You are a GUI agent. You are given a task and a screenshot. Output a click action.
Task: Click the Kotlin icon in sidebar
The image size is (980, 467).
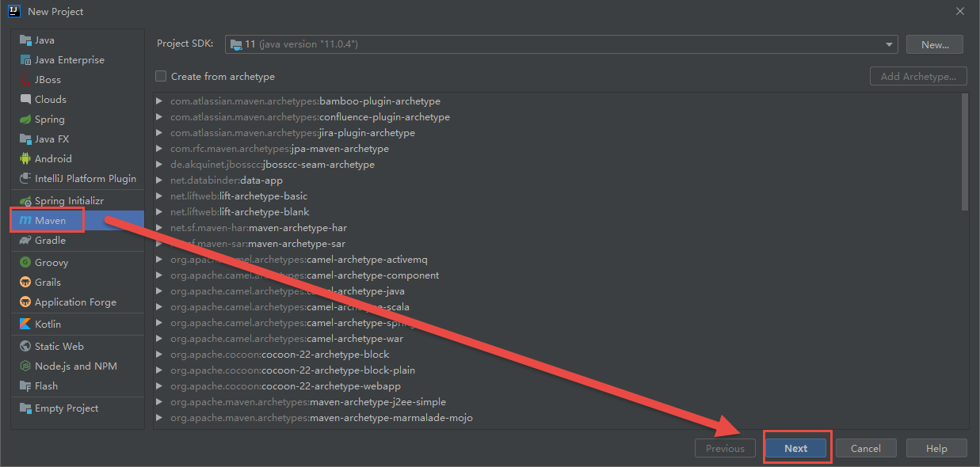[x=25, y=325]
